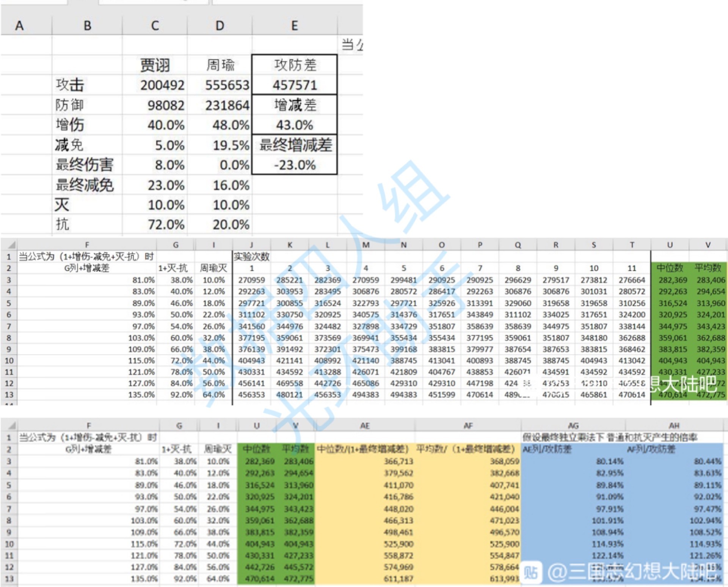Click the 攻防差 header cell
728x587 pixels.
tap(294, 65)
